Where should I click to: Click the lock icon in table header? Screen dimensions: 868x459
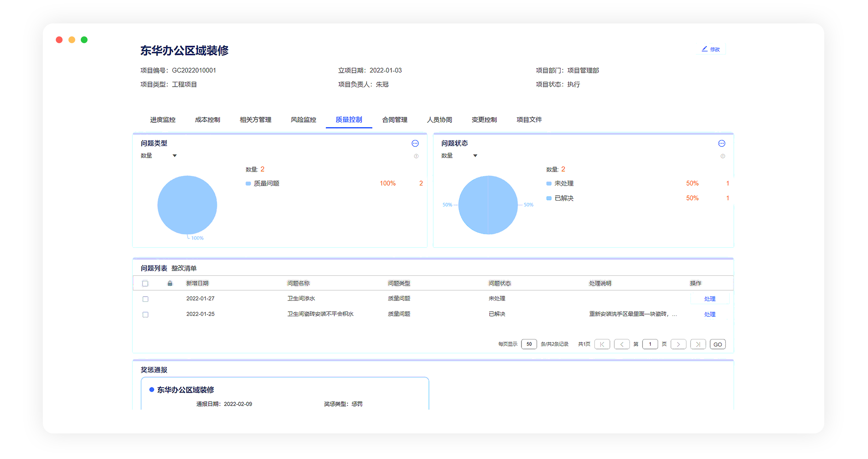tap(170, 283)
